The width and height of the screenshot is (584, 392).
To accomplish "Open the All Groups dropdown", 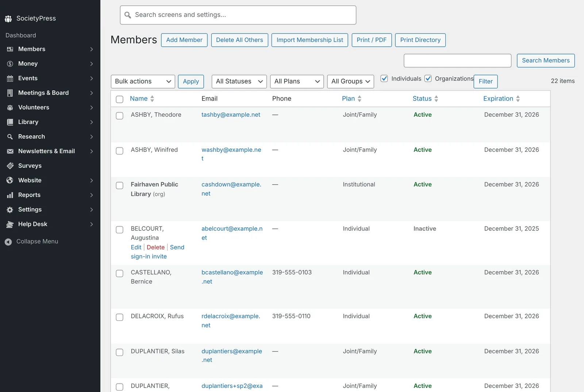I will pos(350,81).
